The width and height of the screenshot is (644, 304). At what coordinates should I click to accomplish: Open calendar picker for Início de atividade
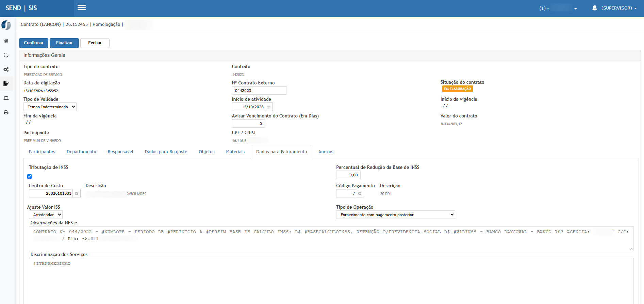269,107
